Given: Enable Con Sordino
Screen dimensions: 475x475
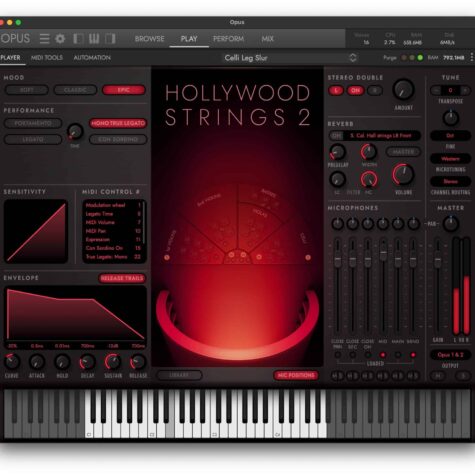Looking at the screenshot, I should click(118, 139).
